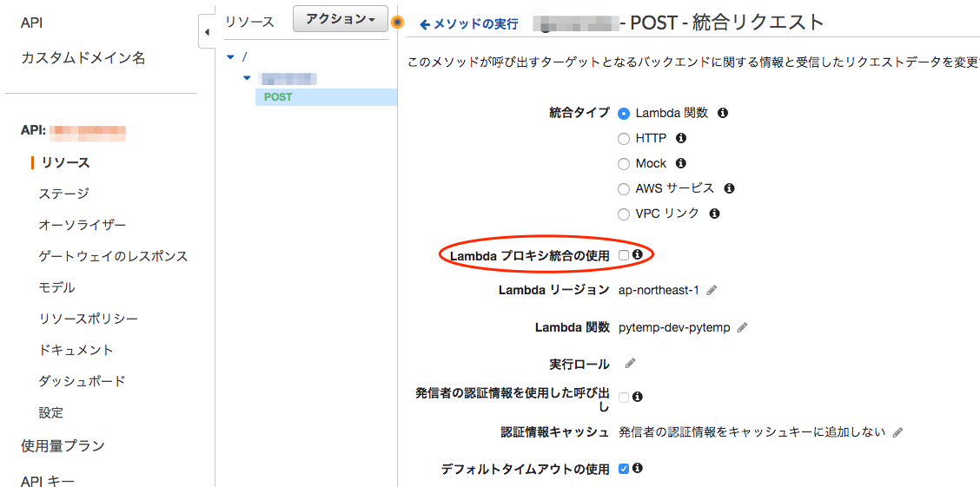Show info icon beside AWS サービス option
Viewport: 980px width, 487px height.
(729, 188)
